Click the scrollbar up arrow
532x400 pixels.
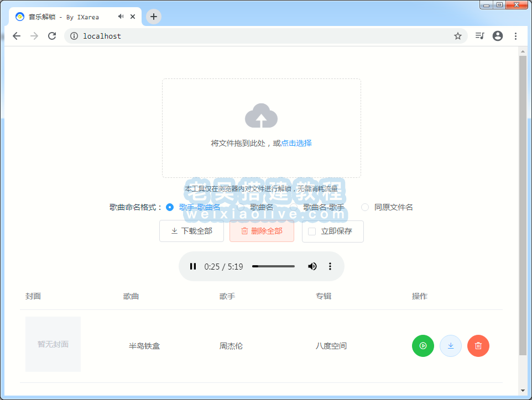point(523,51)
